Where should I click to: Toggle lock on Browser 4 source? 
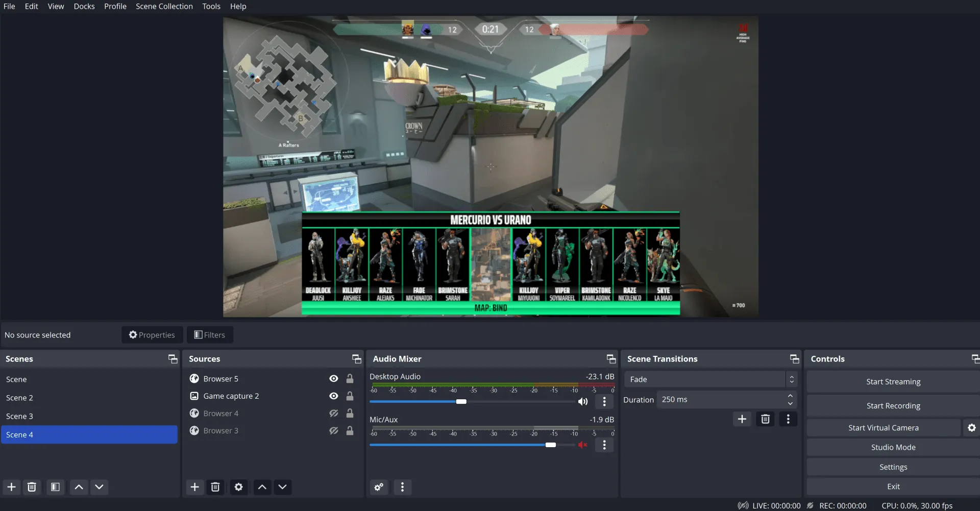click(x=350, y=413)
